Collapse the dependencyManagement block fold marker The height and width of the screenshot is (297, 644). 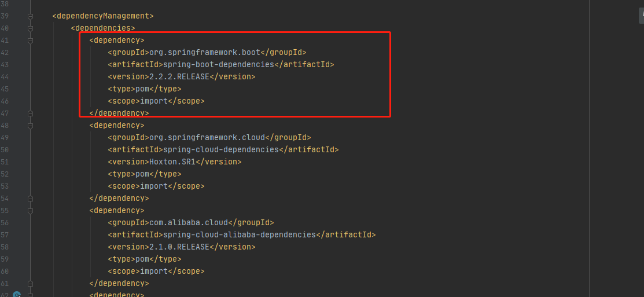(30, 16)
